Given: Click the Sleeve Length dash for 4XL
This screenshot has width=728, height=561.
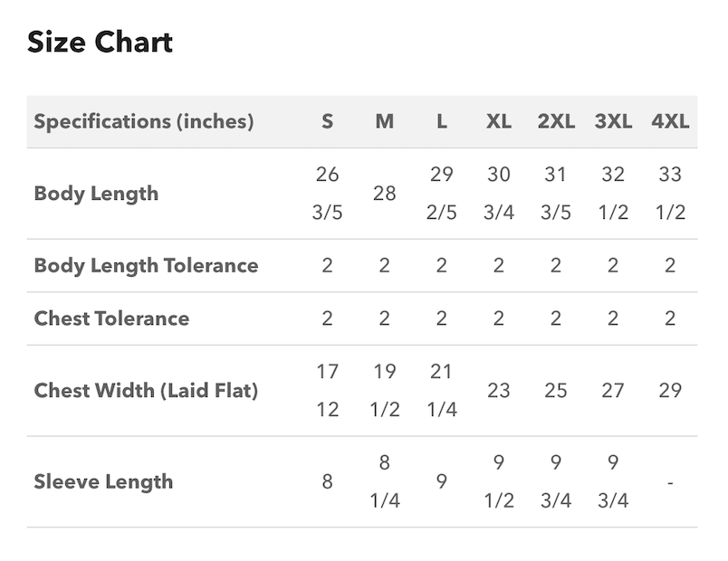Looking at the screenshot, I should click(x=670, y=482).
